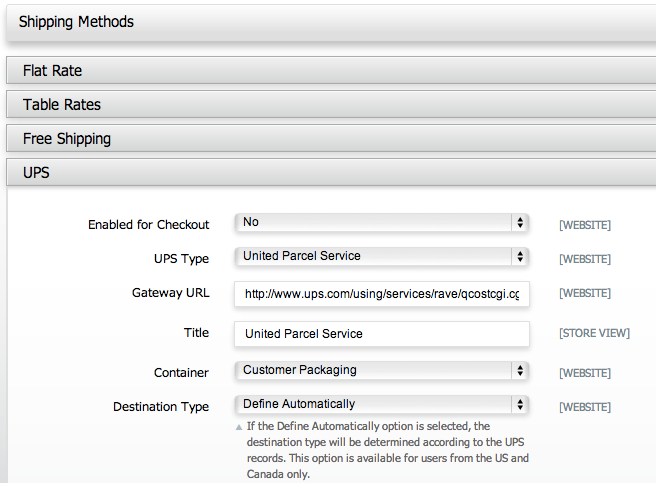Click the Destination Type label
The height and width of the screenshot is (483, 656).
coord(161,407)
